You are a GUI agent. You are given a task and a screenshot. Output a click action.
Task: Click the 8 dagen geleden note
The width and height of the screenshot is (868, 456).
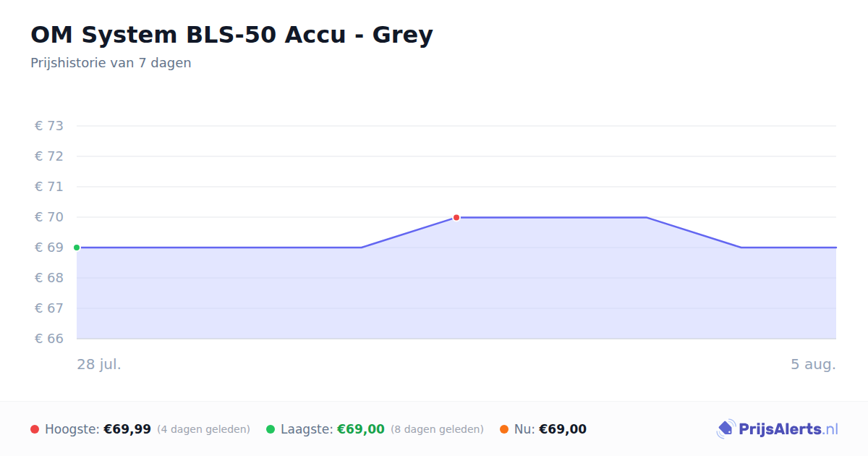click(437, 429)
